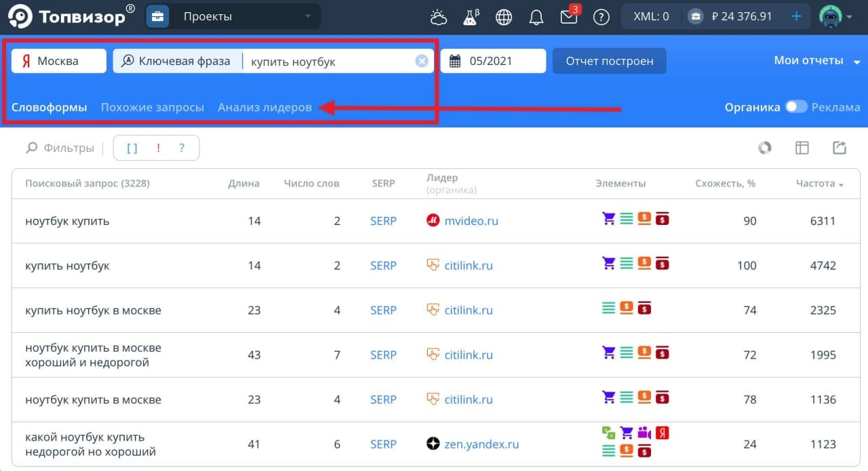The height and width of the screenshot is (471, 868).
Task: Select frequency value 6311
Action: click(x=823, y=221)
